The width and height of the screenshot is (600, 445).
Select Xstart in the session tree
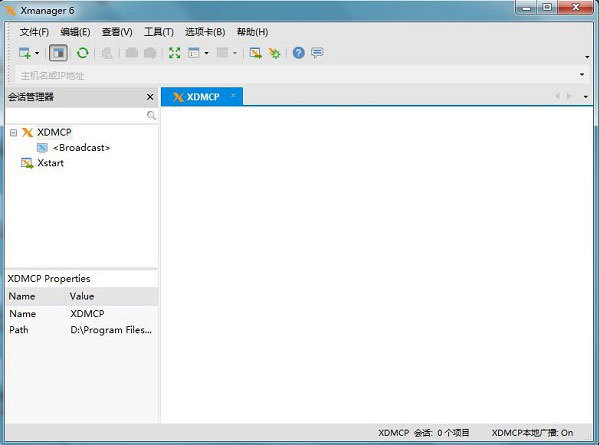[51, 163]
